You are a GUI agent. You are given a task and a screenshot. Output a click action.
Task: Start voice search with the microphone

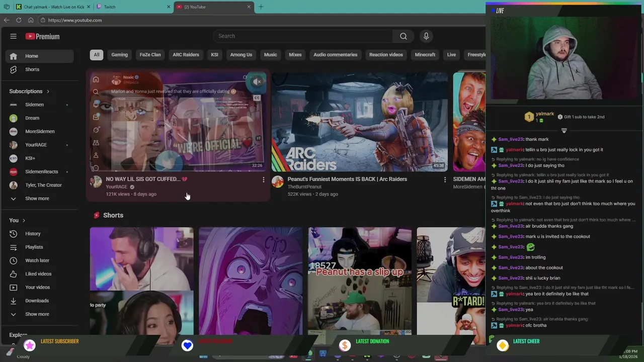click(x=426, y=36)
